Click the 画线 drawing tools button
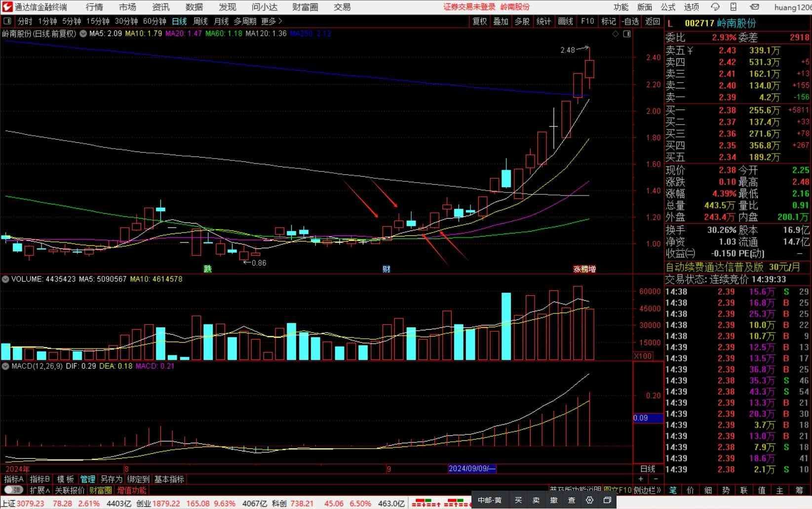The image size is (812, 509). point(565,21)
